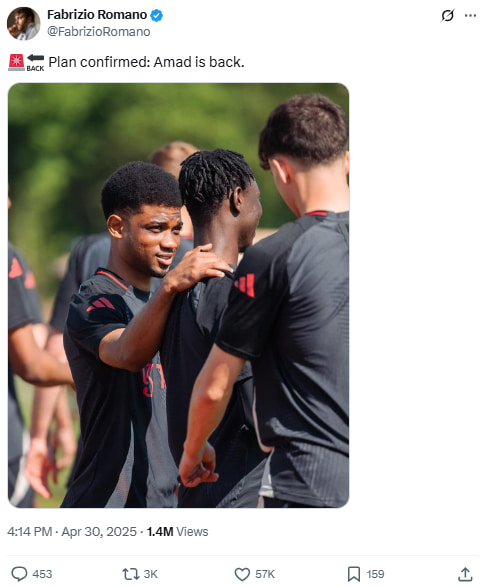Viewport: 480px width, 587px height.
Task: Open Fabrizio Romano's profile avatar
Action: click(x=23, y=24)
